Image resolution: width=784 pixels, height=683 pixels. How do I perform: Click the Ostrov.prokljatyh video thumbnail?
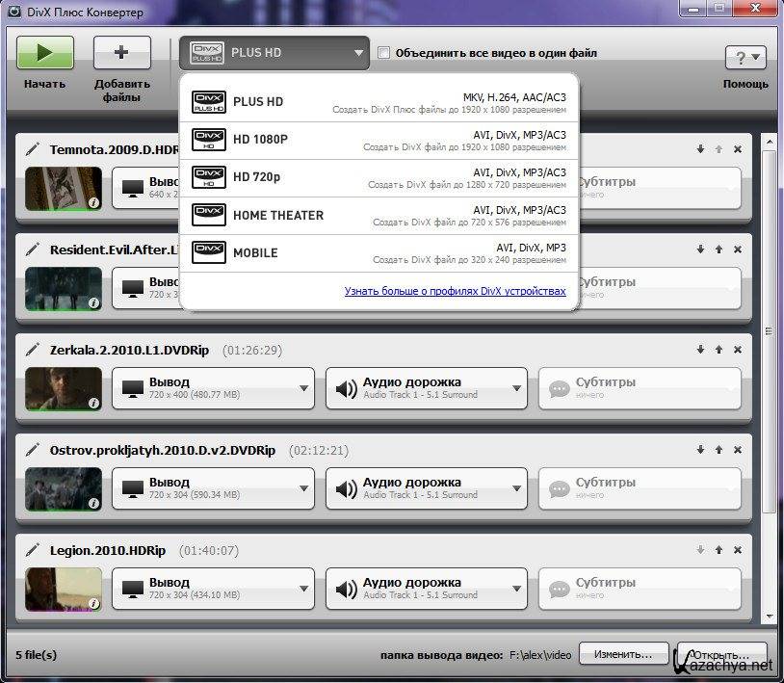[x=63, y=488]
